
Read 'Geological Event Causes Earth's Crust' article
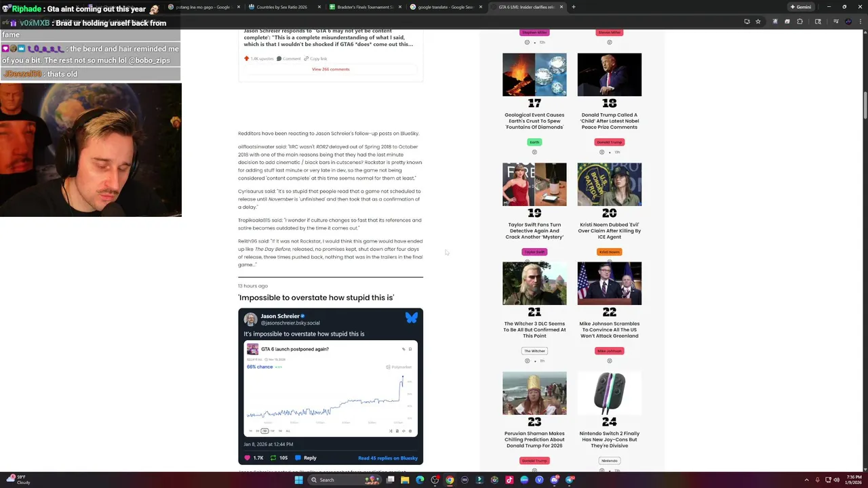(534, 121)
